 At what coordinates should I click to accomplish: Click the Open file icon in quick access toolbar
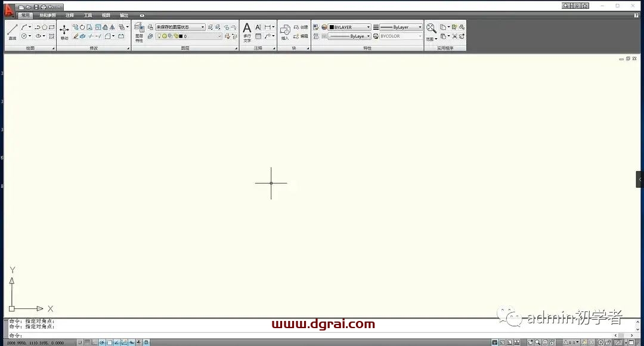click(29, 7)
